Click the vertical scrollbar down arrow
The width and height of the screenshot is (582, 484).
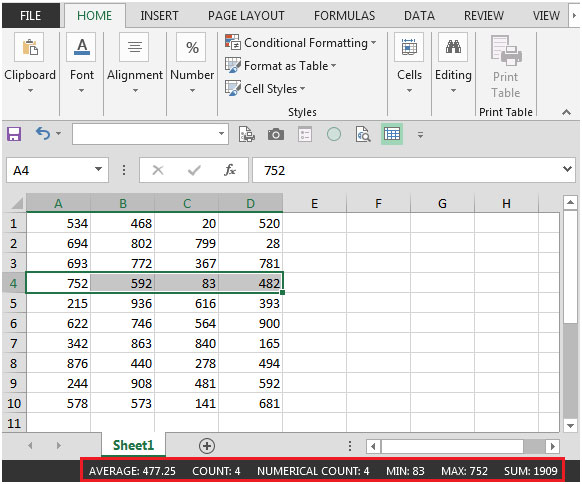[570, 425]
